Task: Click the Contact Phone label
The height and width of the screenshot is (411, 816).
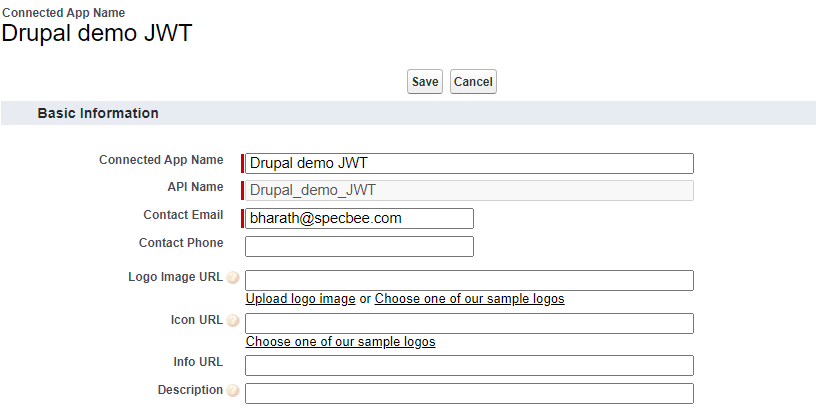Action: tap(181, 243)
